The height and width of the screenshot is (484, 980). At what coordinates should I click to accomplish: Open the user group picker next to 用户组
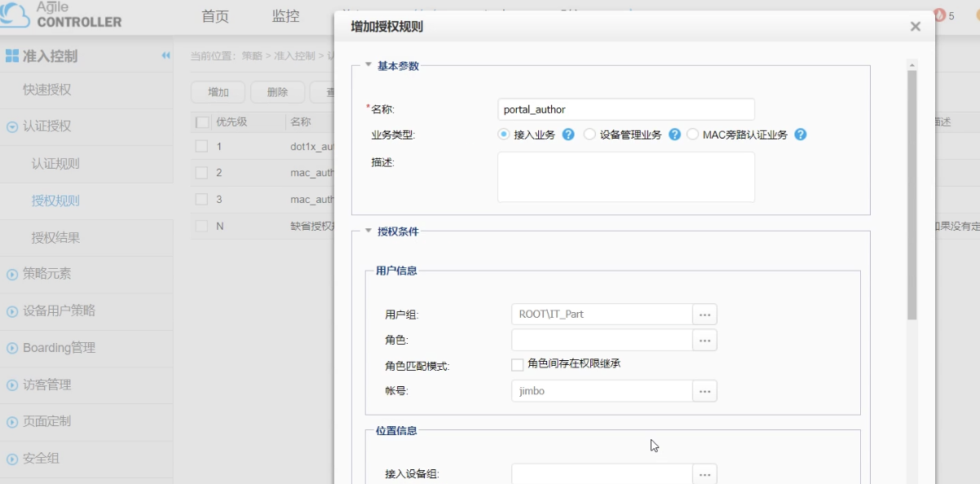[704, 314]
